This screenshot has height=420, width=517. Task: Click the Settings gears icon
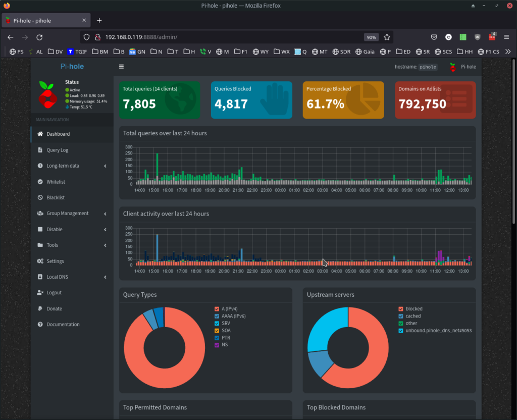(x=40, y=261)
